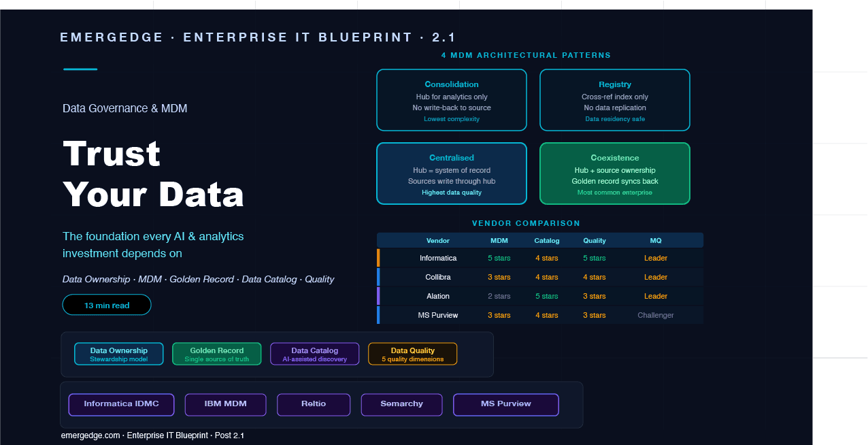The image size is (868, 445).
Task: Click Alation's MDM 2 stars rating
Action: (499, 297)
